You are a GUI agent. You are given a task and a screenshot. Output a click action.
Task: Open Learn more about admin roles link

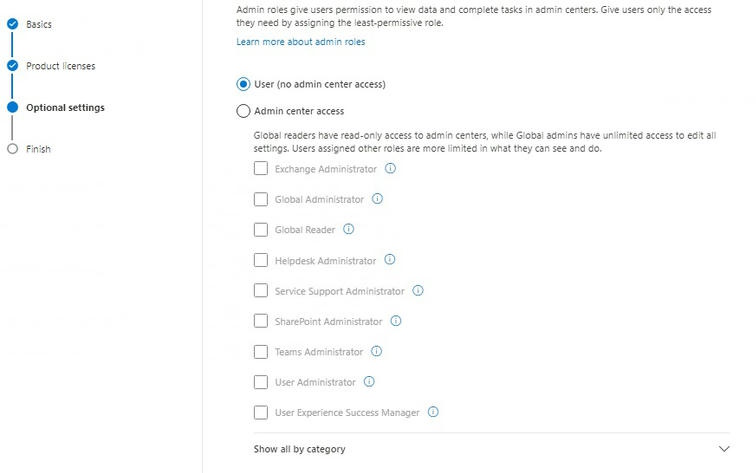point(300,42)
